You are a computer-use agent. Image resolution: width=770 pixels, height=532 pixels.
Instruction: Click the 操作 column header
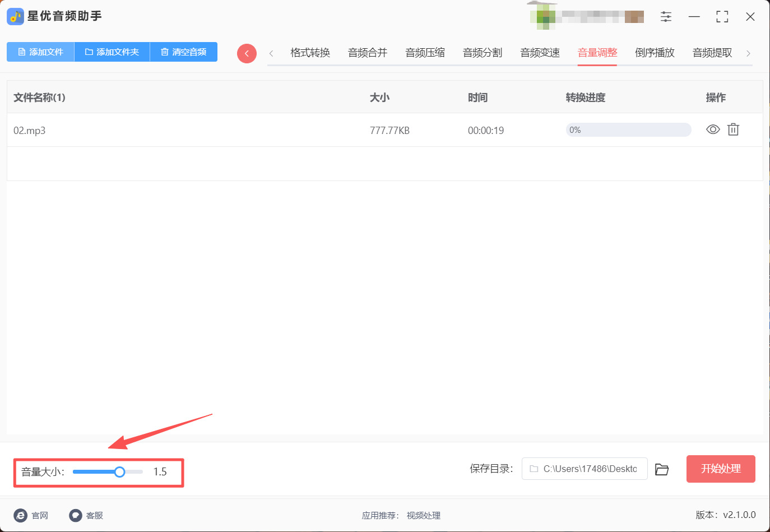pos(716,98)
